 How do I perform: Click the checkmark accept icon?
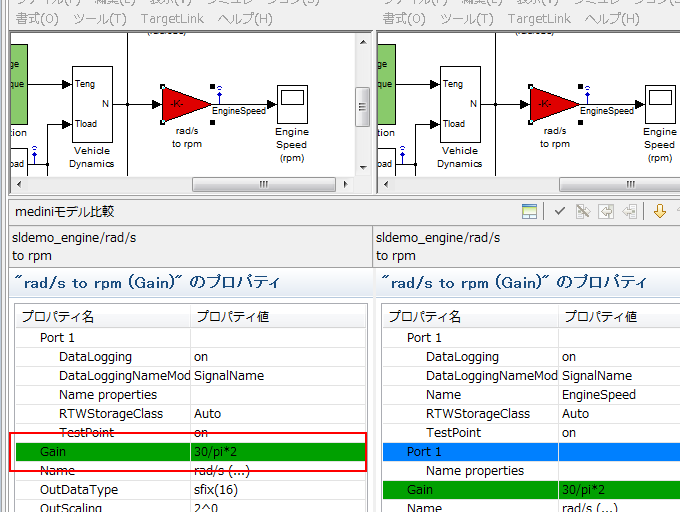tap(560, 211)
